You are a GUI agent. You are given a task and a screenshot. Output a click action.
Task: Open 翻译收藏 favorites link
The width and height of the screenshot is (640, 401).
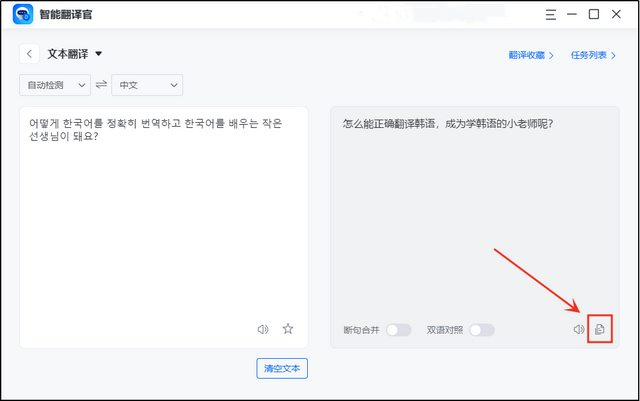click(531, 55)
